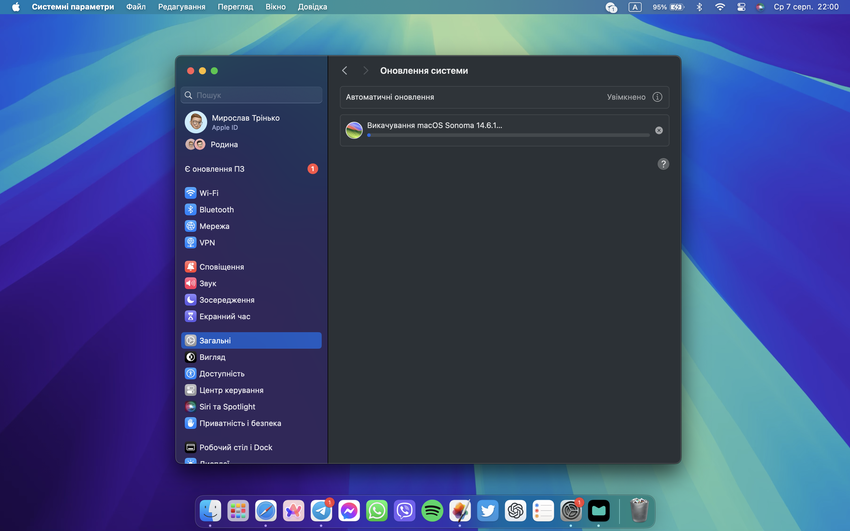This screenshot has width=850, height=531.
Task: Open automatic updates info button
Action: 657,97
